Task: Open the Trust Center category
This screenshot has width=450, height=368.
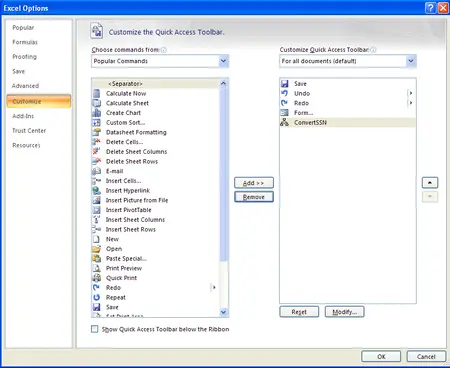Action: [29, 131]
